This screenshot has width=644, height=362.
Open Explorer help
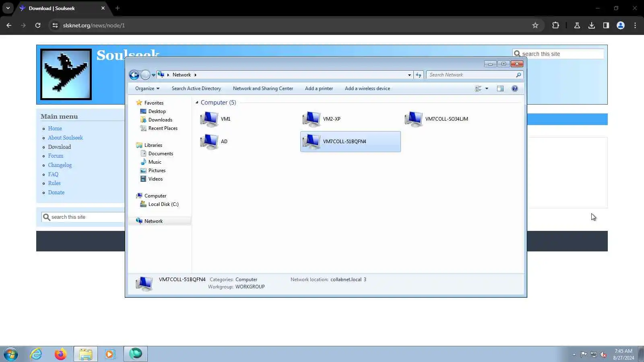515,88
